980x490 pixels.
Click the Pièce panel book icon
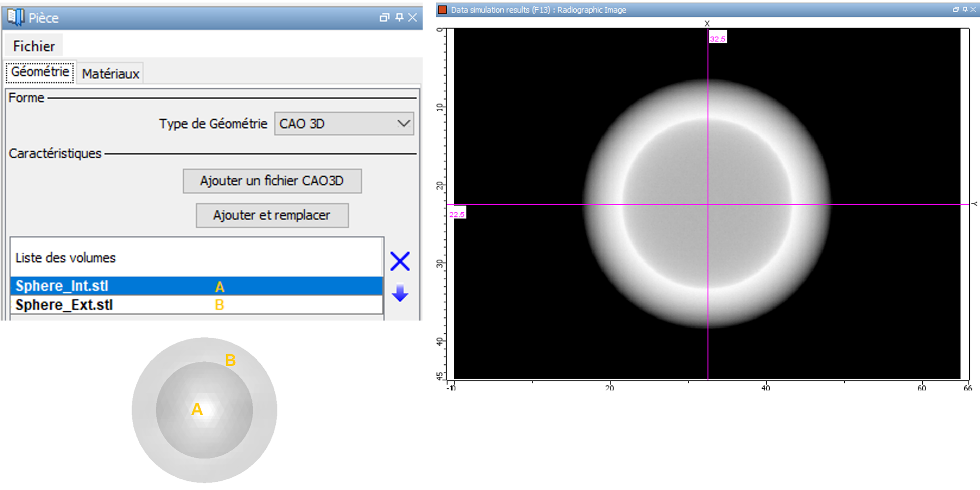point(16,17)
